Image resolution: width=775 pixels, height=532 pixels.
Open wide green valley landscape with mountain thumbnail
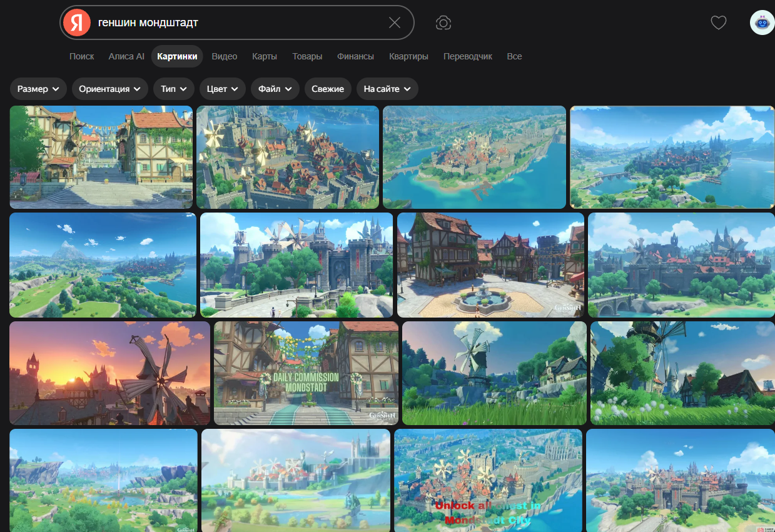(103, 265)
